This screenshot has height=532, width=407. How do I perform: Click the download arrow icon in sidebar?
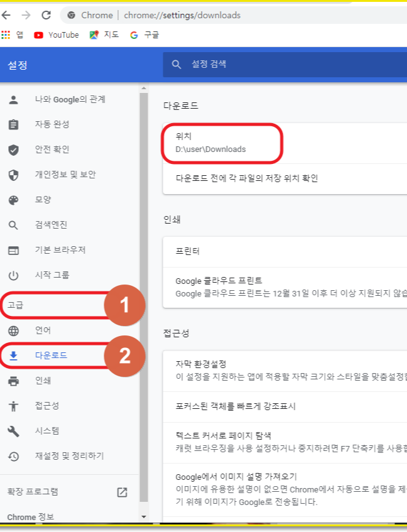coord(14,356)
